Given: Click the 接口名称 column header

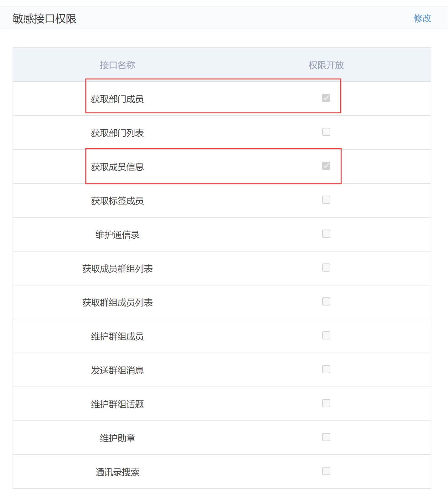Looking at the screenshot, I should [x=117, y=65].
